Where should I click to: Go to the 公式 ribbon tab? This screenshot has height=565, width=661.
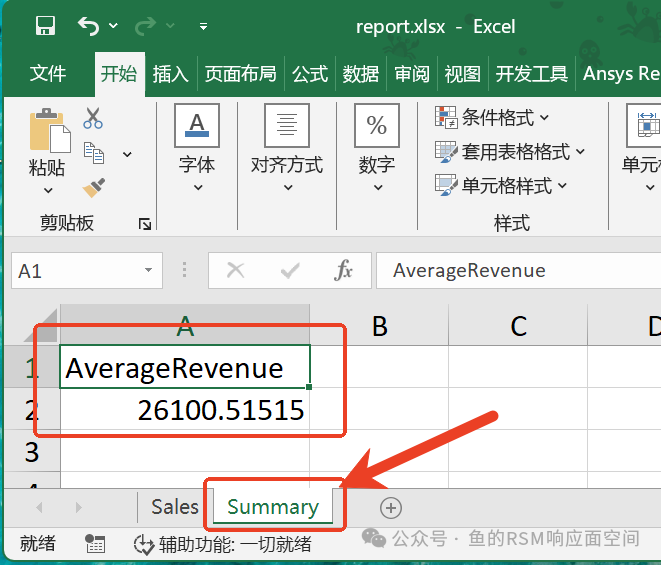pyautogui.click(x=310, y=74)
